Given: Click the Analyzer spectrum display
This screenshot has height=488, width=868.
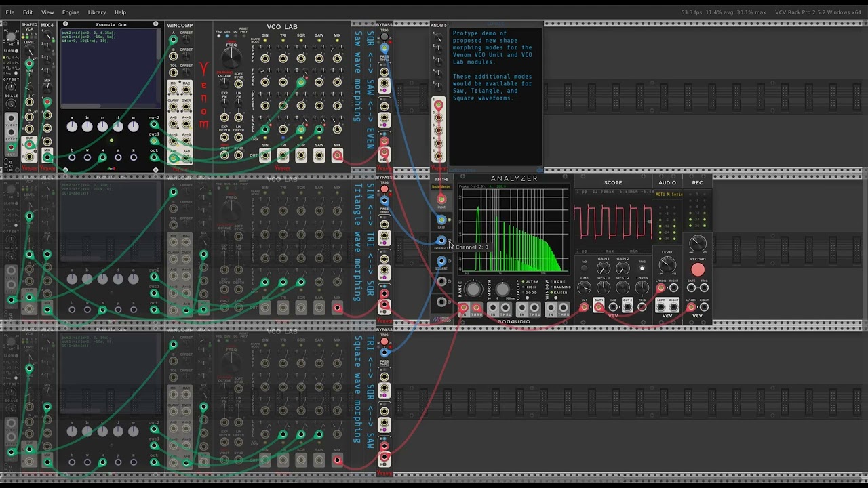Looking at the screenshot, I should point(513,229).
